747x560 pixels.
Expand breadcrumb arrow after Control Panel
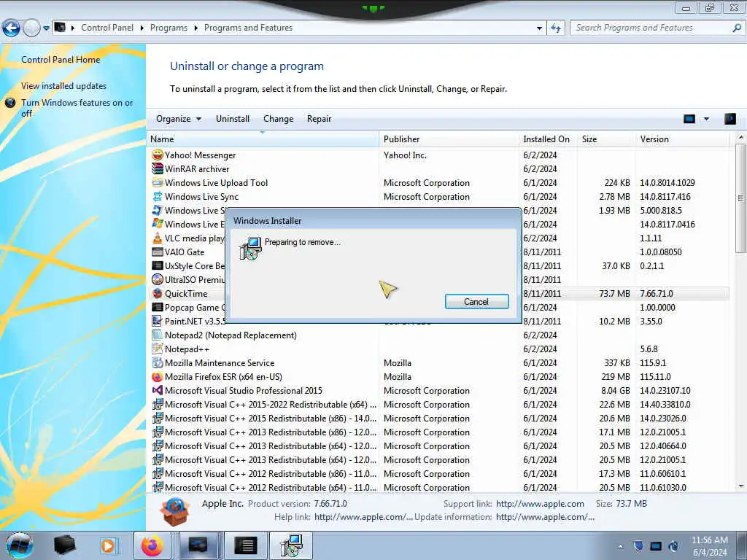tap(142, 28)
